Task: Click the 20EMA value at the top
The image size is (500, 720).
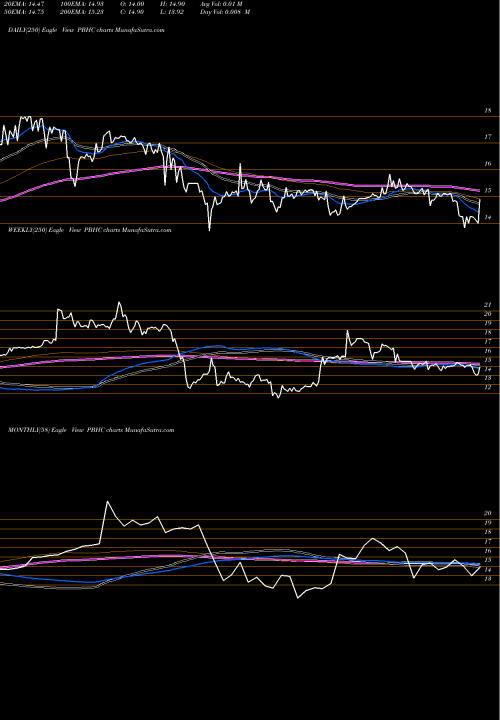Action: click(22, 4)
